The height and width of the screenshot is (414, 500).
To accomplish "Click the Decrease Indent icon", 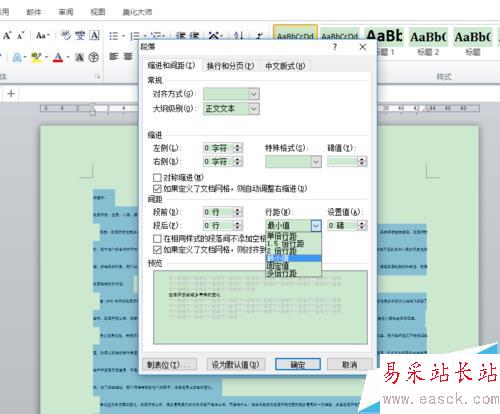I will (181, 35).
